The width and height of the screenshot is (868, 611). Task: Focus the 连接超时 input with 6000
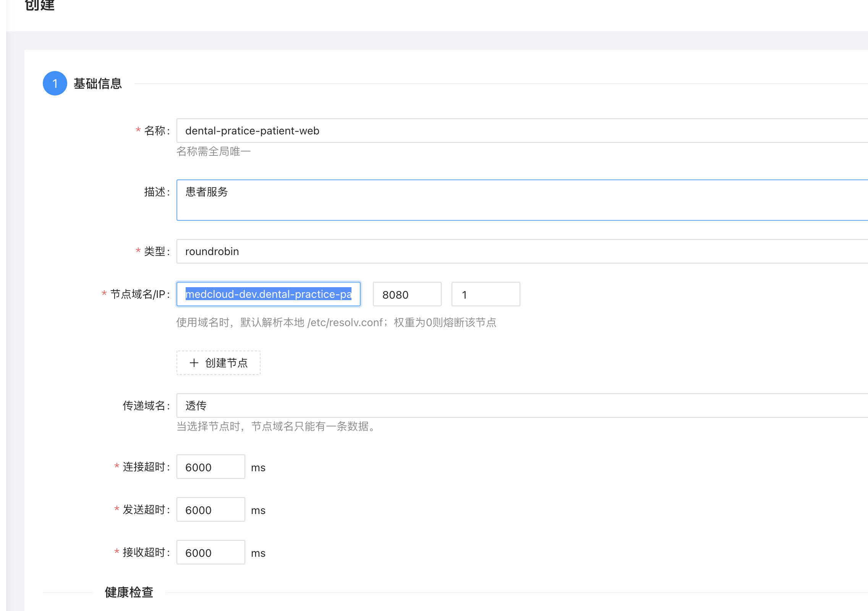pyautogui.click(x=211, y=467)
